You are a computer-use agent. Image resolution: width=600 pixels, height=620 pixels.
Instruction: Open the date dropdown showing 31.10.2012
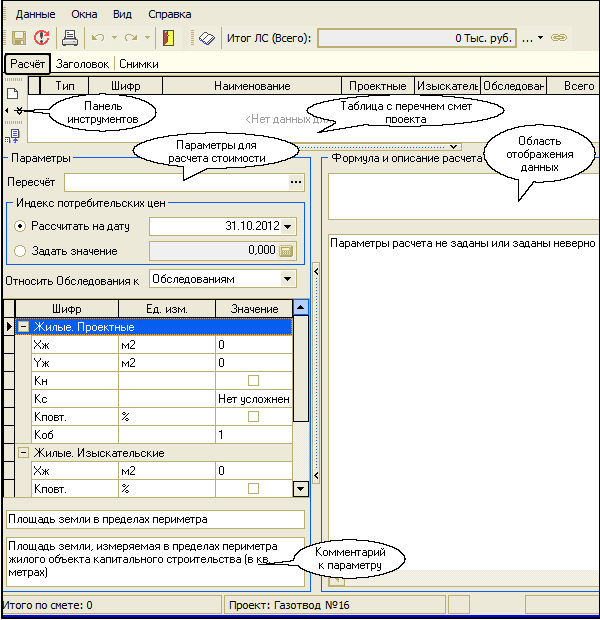[x=288, y=227]
